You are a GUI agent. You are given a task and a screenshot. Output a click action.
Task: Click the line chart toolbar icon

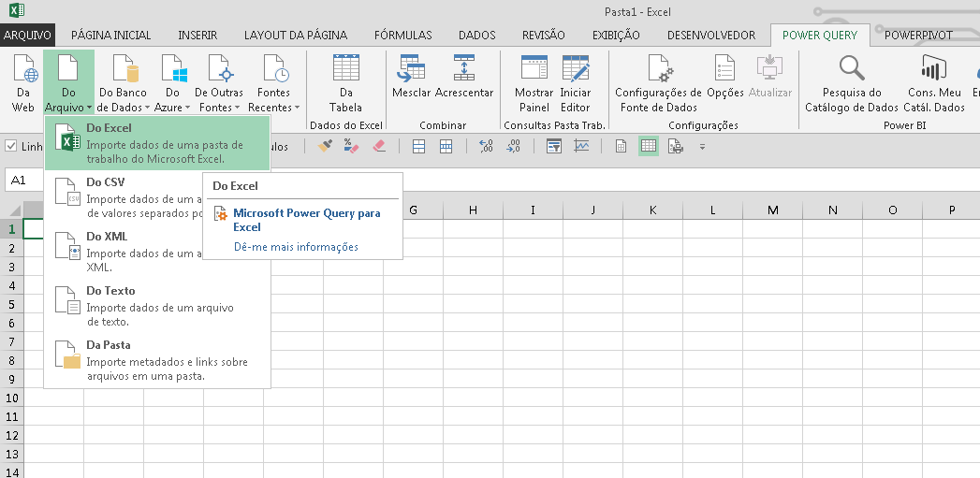581,146
